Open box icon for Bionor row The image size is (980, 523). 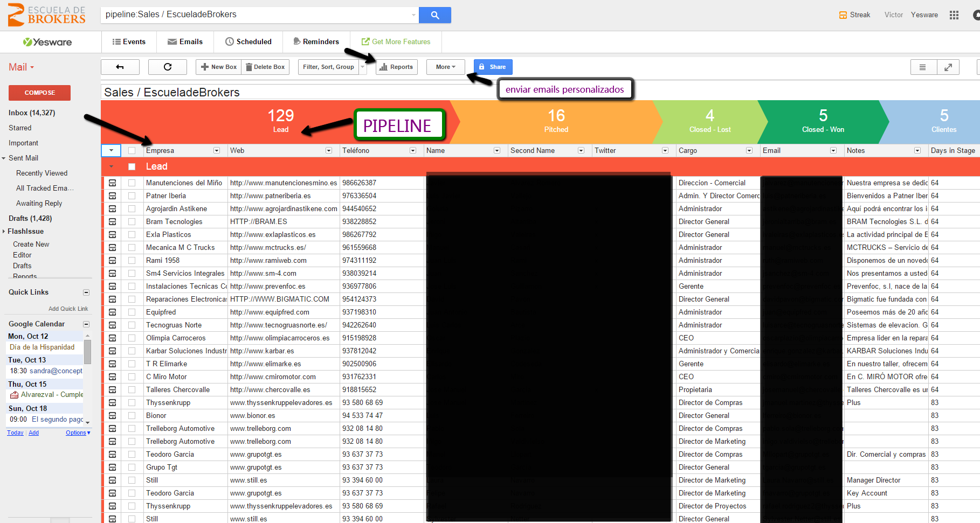click(x=112, y=416)
